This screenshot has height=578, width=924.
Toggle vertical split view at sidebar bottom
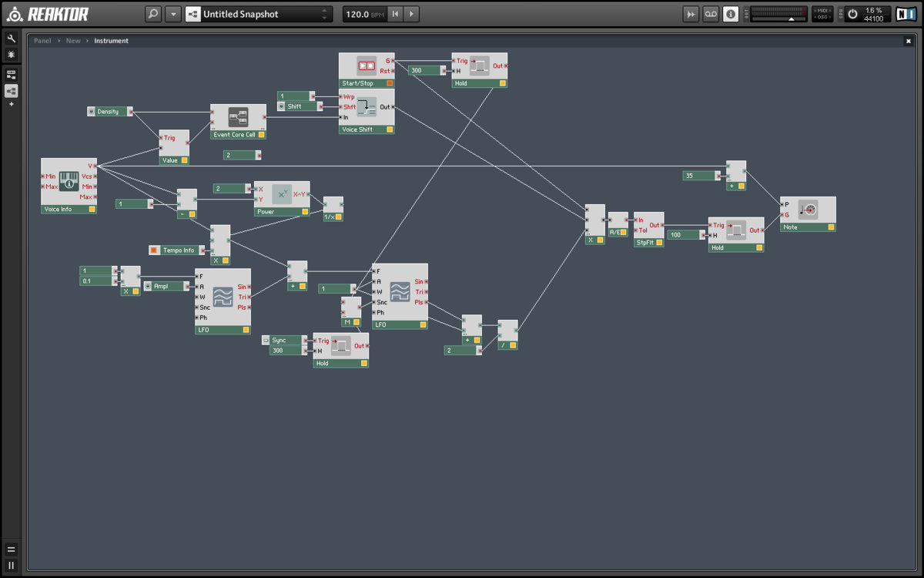[11, 565]
